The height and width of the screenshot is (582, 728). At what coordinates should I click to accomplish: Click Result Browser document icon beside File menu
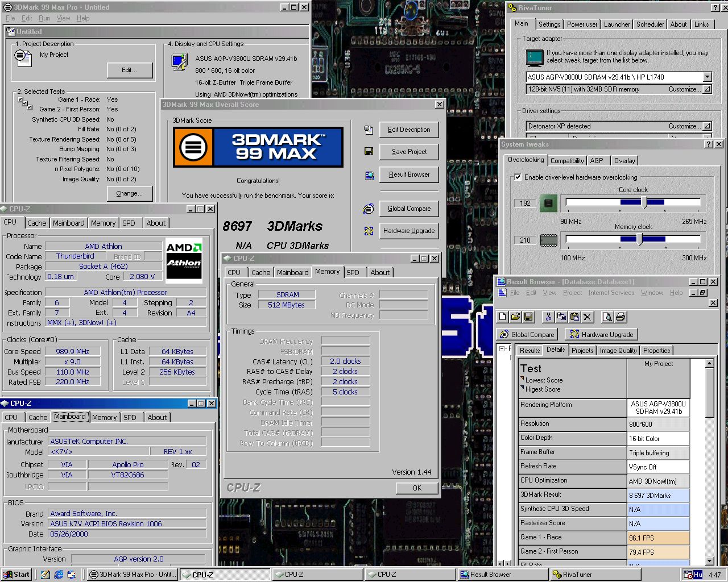502,293
